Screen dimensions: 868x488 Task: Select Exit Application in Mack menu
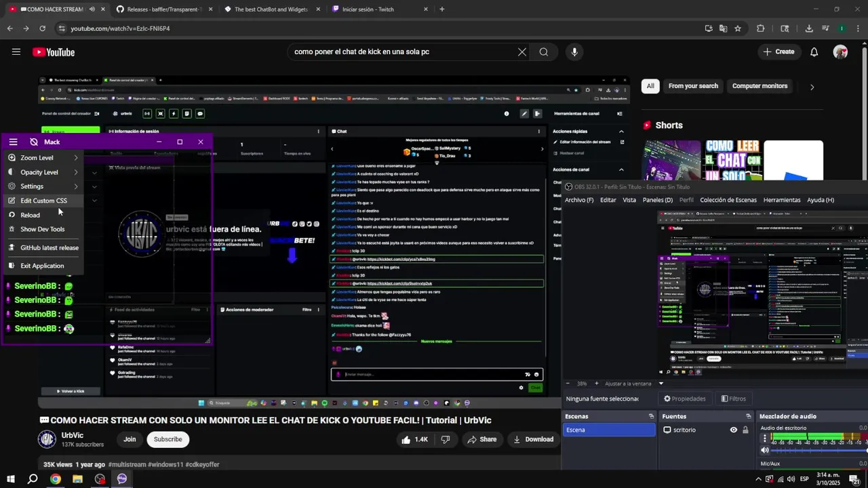click(43, 266)
